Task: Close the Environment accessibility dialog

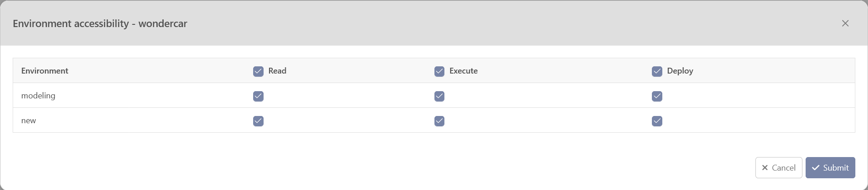Action: [x=845, y=23]
